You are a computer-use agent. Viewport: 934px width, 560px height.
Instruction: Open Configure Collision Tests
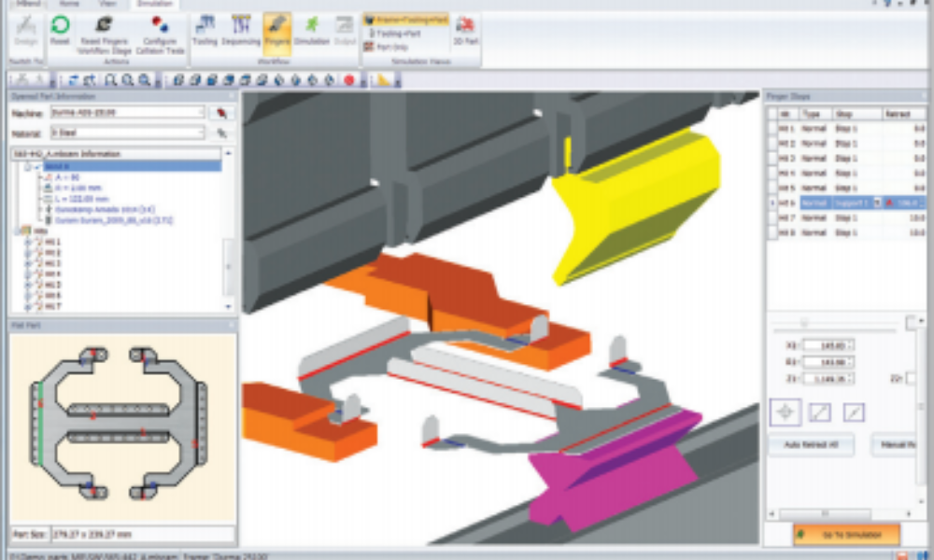161,29
